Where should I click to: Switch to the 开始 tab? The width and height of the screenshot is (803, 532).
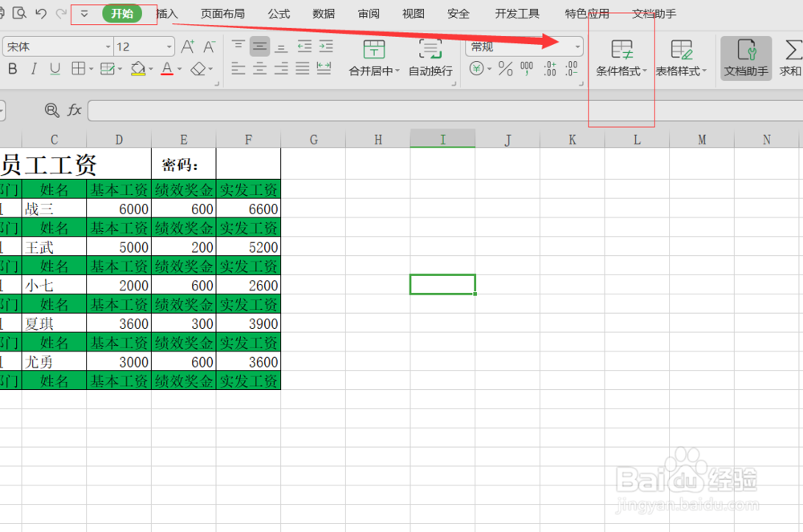122,14
